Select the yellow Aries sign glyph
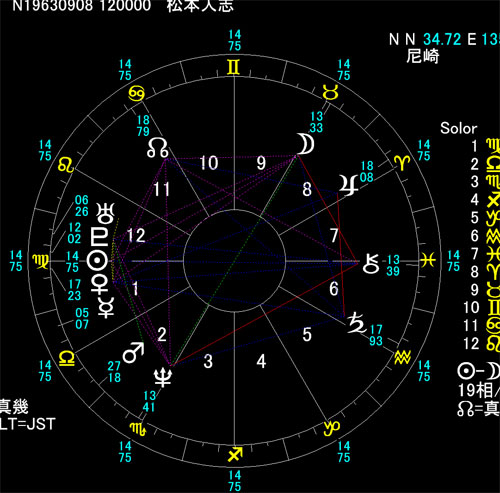This screenshot has width=500, height=493. (x=402, y=163)
